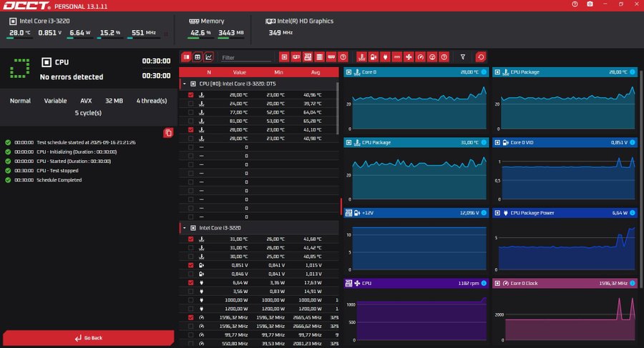Viewport: 644px width, 348px height.
Task: Enable the 77,00 °C sensor row checkbox
Action: (190, 112)
